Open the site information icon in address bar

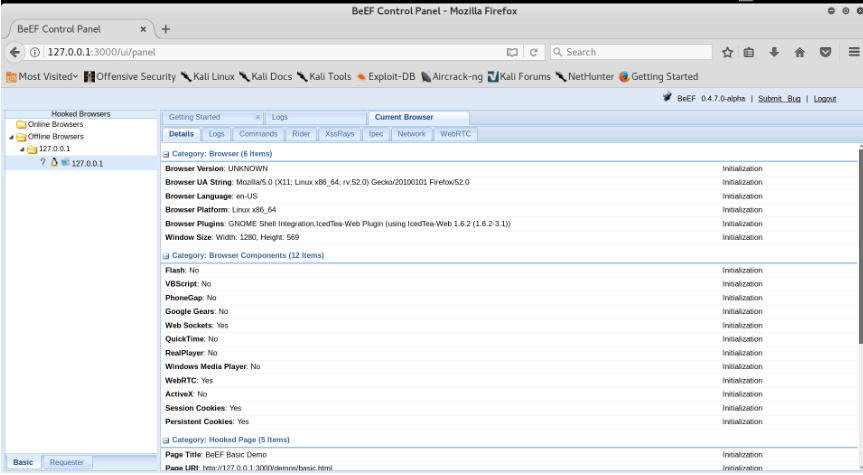tap(35, 52)
